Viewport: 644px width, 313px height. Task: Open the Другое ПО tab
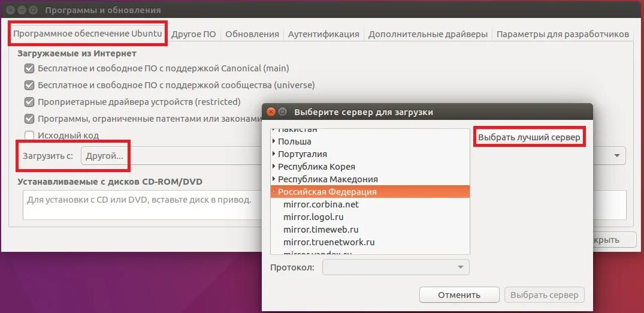193,34
